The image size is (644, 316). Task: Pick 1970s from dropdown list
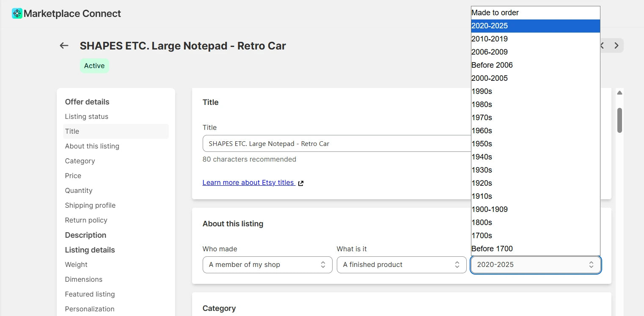[536, 118]
